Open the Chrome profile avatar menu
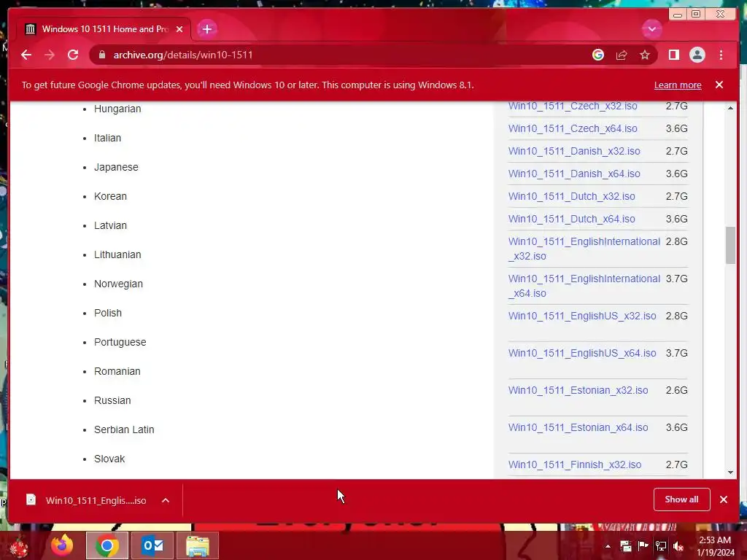 [x=697, y=55]
